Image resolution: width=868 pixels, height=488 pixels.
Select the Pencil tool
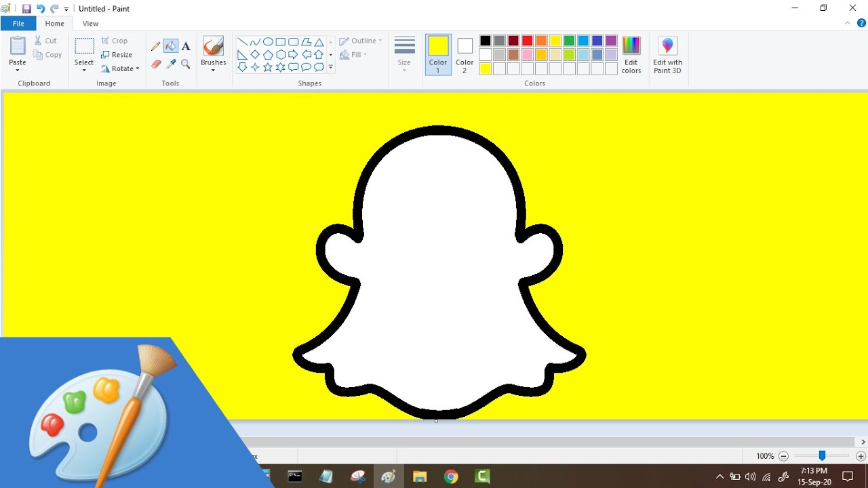click(156, 46)
